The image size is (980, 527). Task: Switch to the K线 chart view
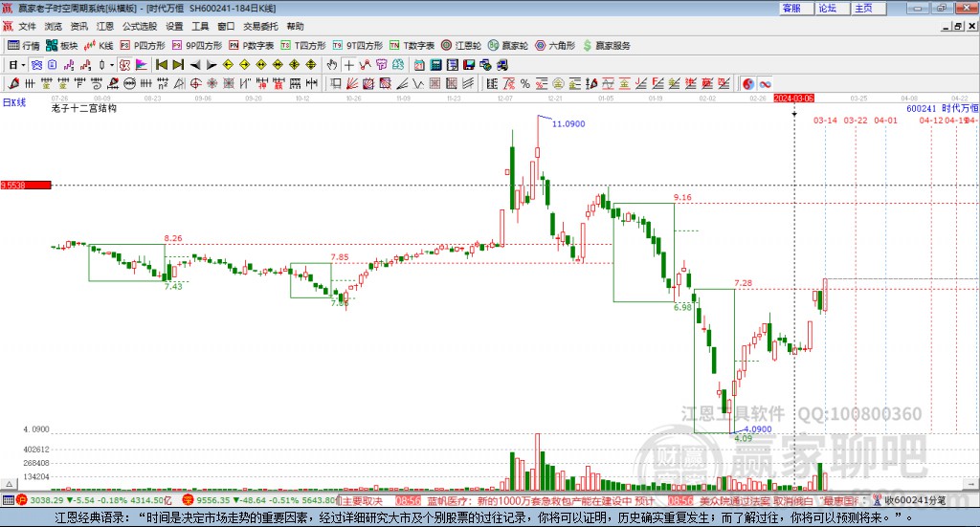[x=99, y=46]
